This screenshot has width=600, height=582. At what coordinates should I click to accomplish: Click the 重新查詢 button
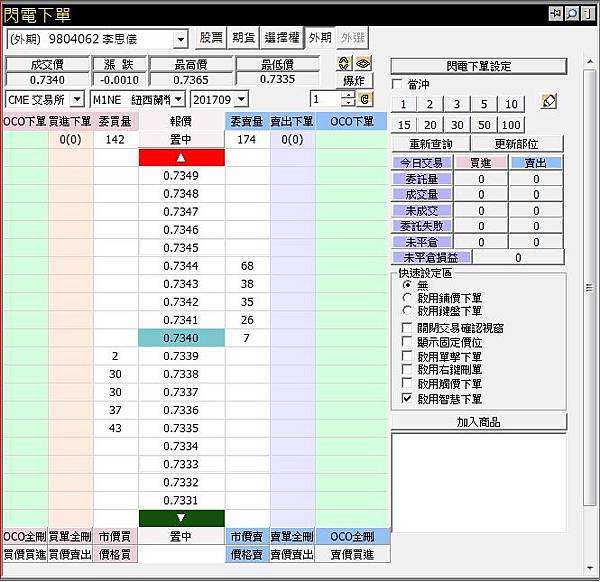430,144
